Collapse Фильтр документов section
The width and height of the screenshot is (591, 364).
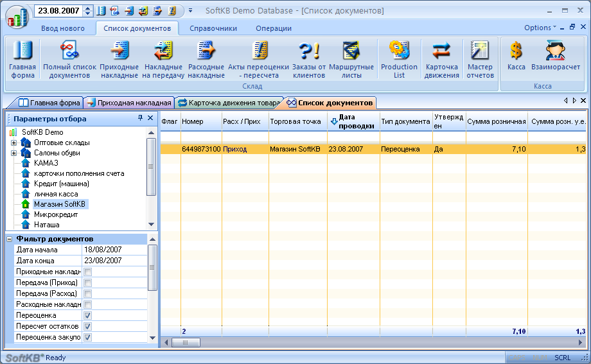coord(10,239)
